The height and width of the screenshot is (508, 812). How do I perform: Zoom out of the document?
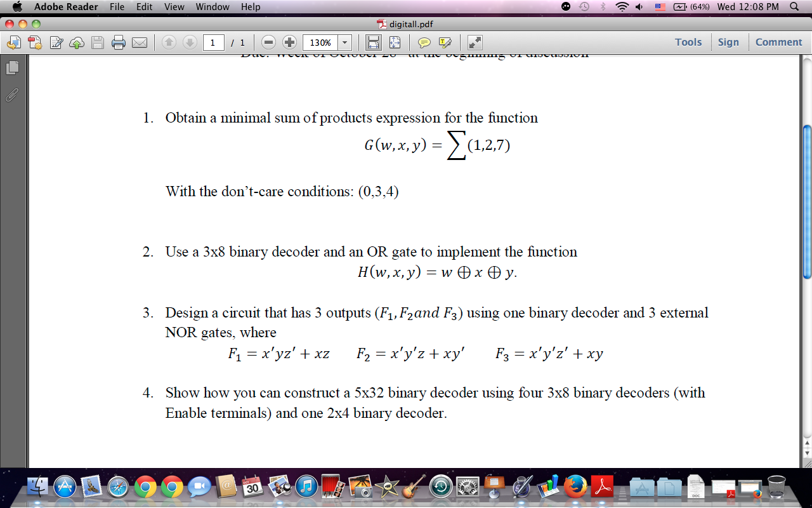click(x=268, y=43)
